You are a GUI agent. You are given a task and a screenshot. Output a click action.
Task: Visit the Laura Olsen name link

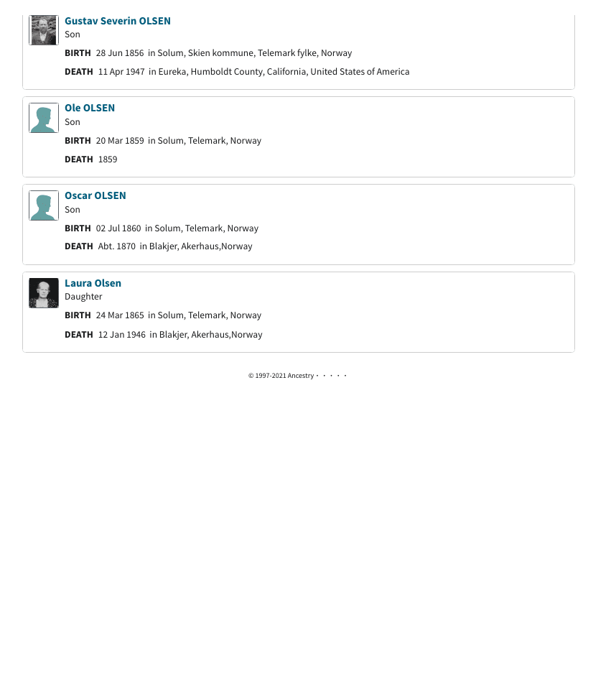point(93,283)
